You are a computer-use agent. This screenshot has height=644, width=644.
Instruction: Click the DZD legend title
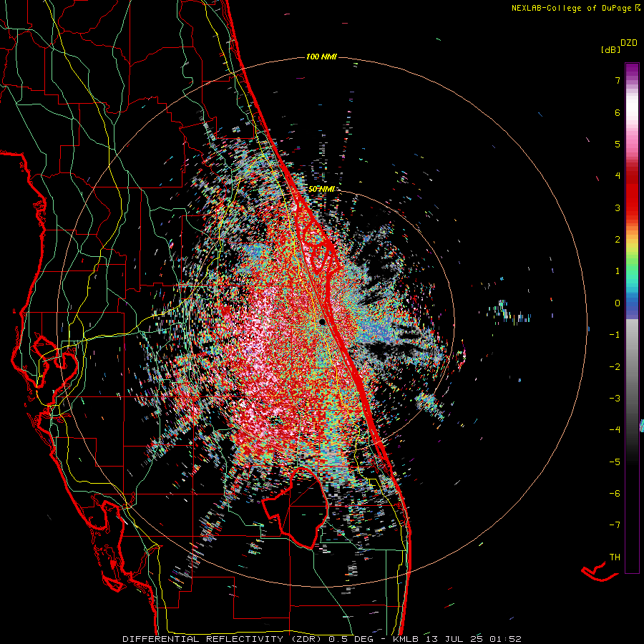[x=629, y=43]
